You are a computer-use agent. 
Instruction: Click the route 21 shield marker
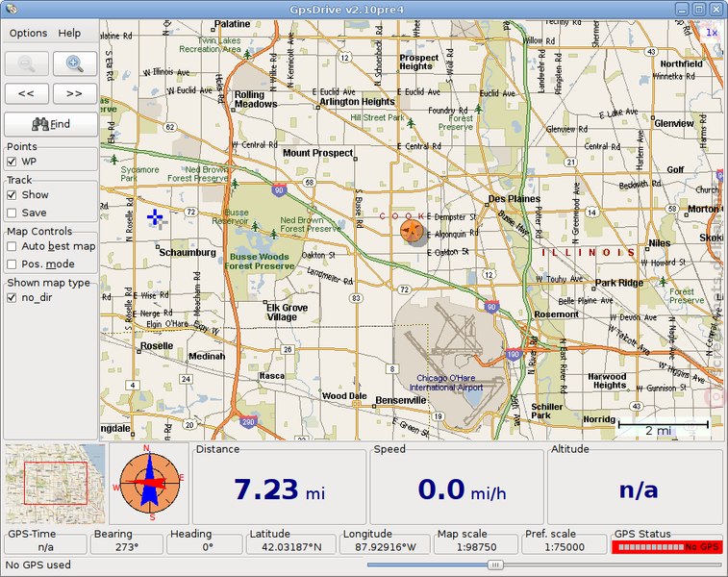coord(570,162)
